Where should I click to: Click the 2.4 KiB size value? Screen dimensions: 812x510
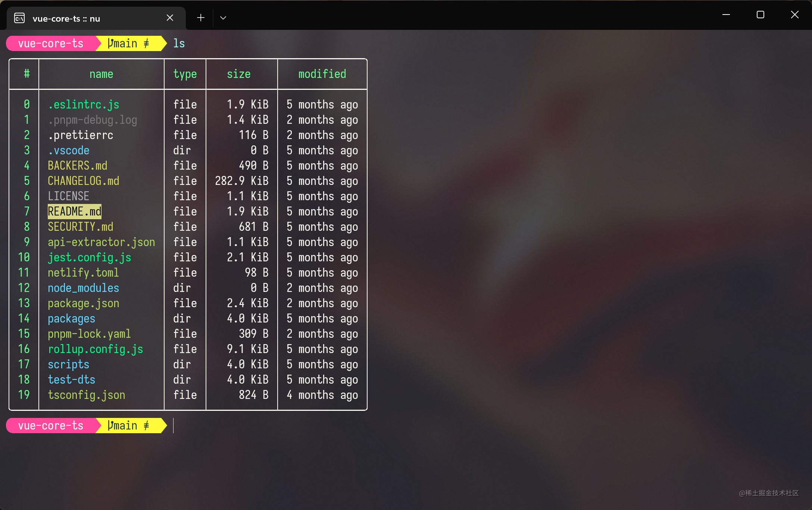point(248,303)
